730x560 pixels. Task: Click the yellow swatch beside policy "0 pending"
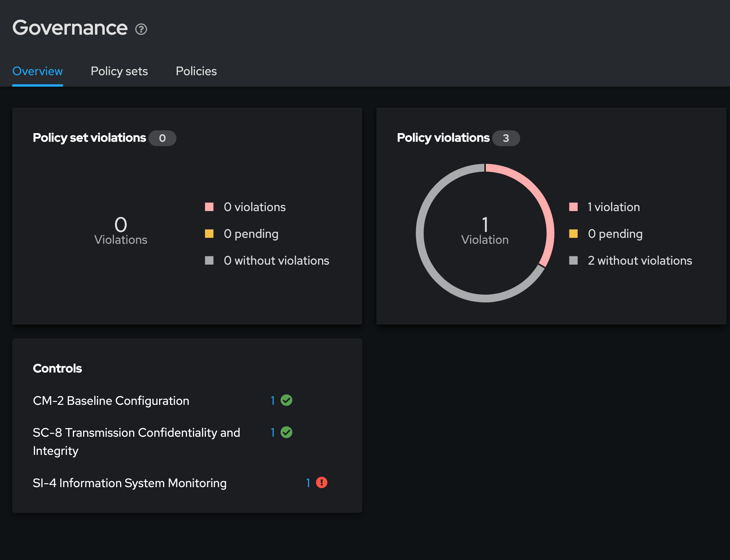(x=573, y=234)
